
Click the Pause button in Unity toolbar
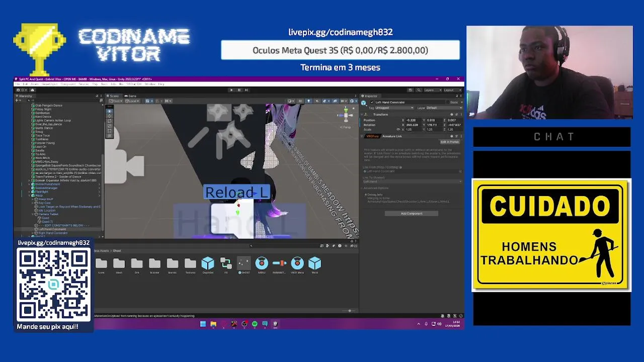point(239,90)
